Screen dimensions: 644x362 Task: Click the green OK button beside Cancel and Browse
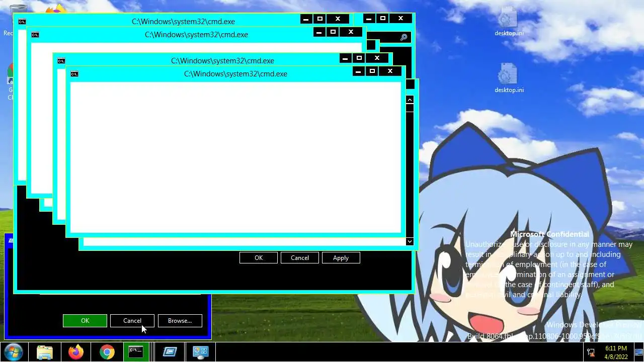(85, 321)
